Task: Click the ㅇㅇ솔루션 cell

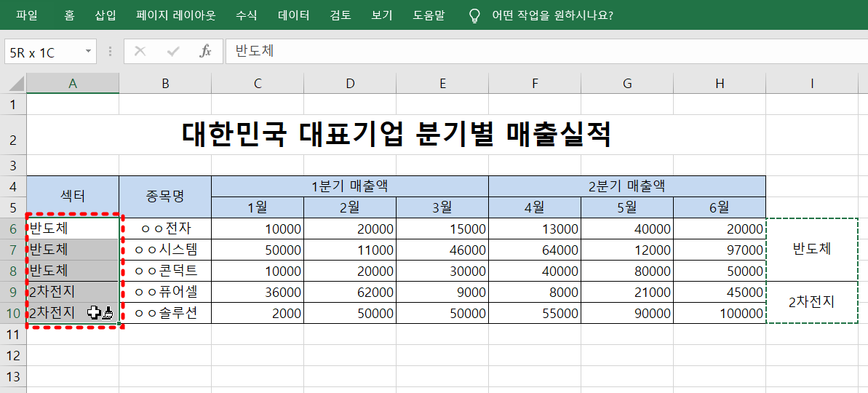Action: coord(165,313)
